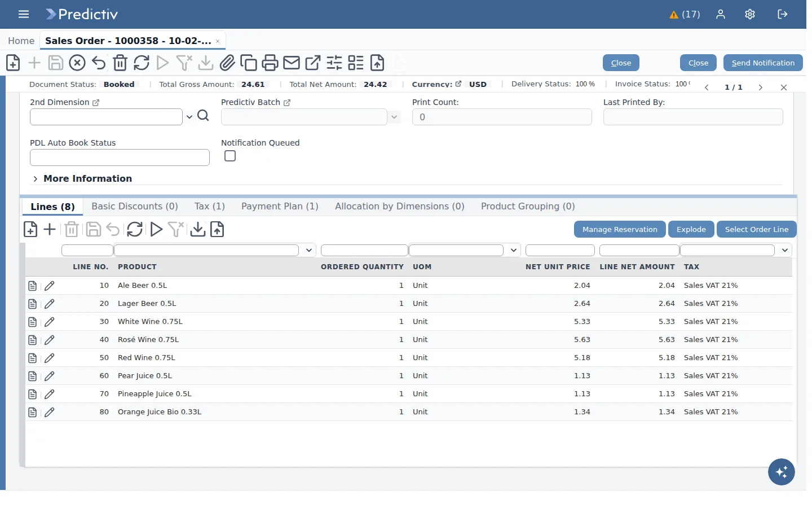Image resolution: width=812 pixels, height=508 pixels.
Task: Open Allocation by Dimensions (0) tab
Action: 400,207
